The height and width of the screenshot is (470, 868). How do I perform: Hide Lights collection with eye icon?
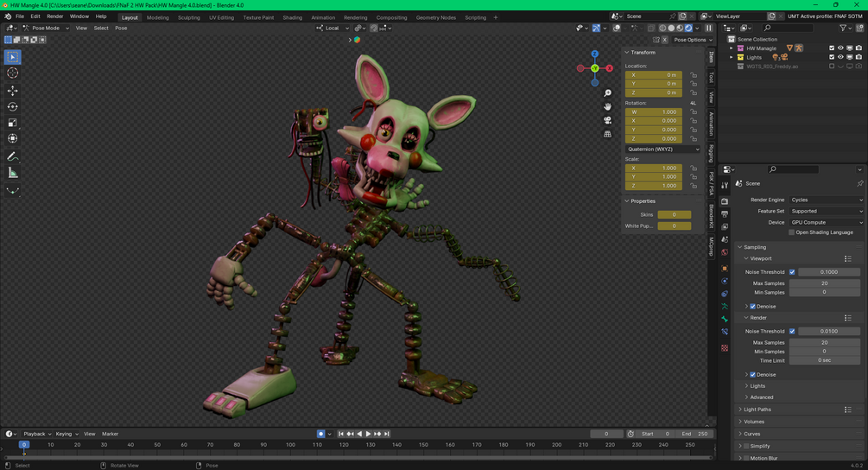pyautogui.click(x=840, y=57)
